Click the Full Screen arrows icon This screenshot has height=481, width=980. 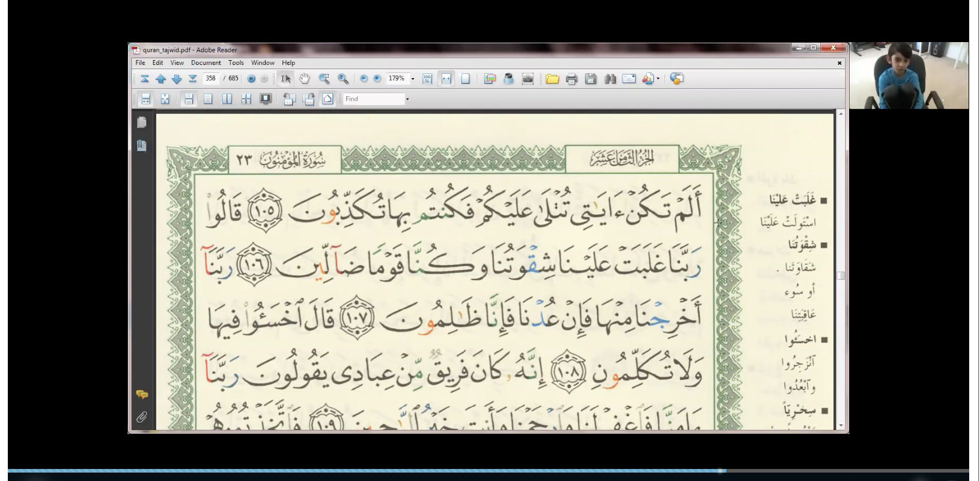tap(165, 99)
